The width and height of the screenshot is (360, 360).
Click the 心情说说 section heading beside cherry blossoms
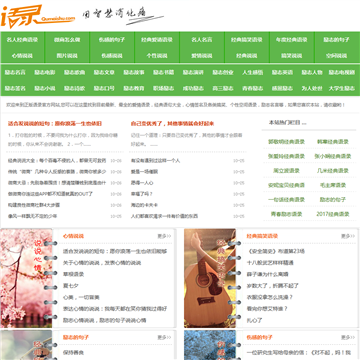click(x=73, y=236)
